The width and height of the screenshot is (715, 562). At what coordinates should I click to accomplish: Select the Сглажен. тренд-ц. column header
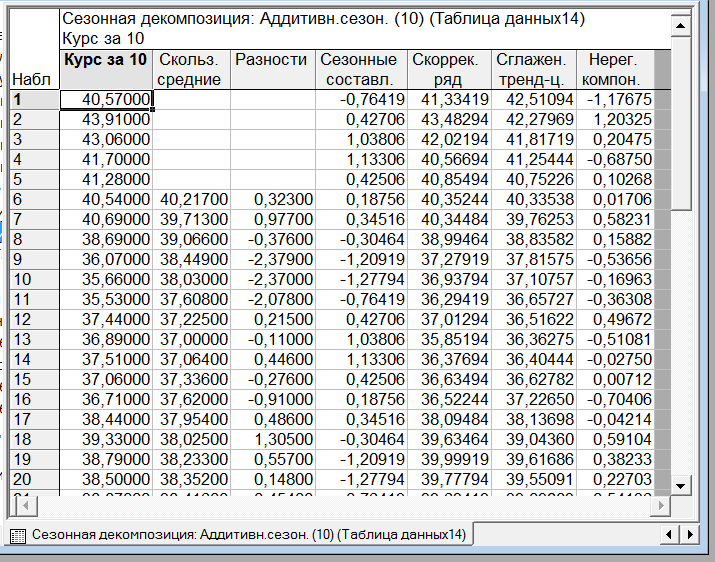point(534,69)
